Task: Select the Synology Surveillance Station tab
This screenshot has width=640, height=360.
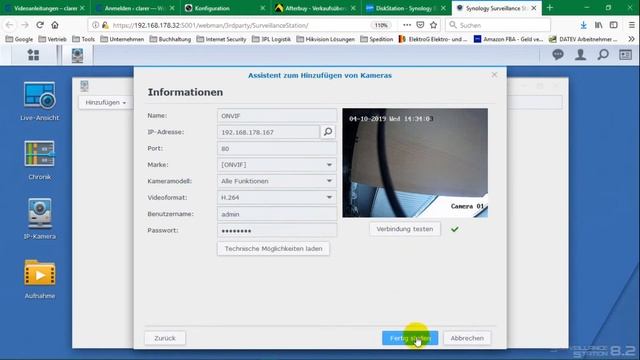Action: 496,8
